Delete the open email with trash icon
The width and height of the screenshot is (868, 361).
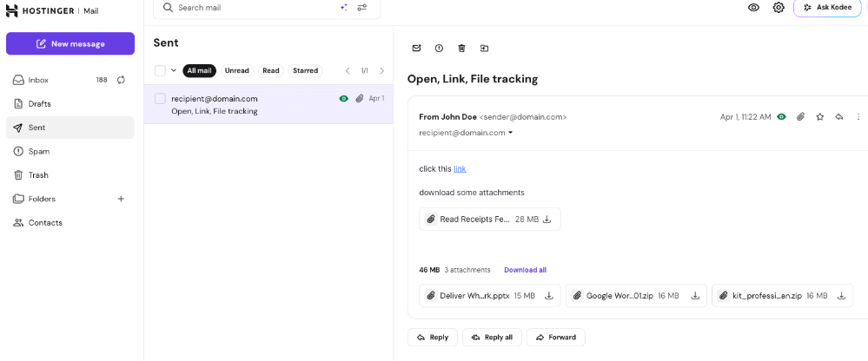click(461, 49)
